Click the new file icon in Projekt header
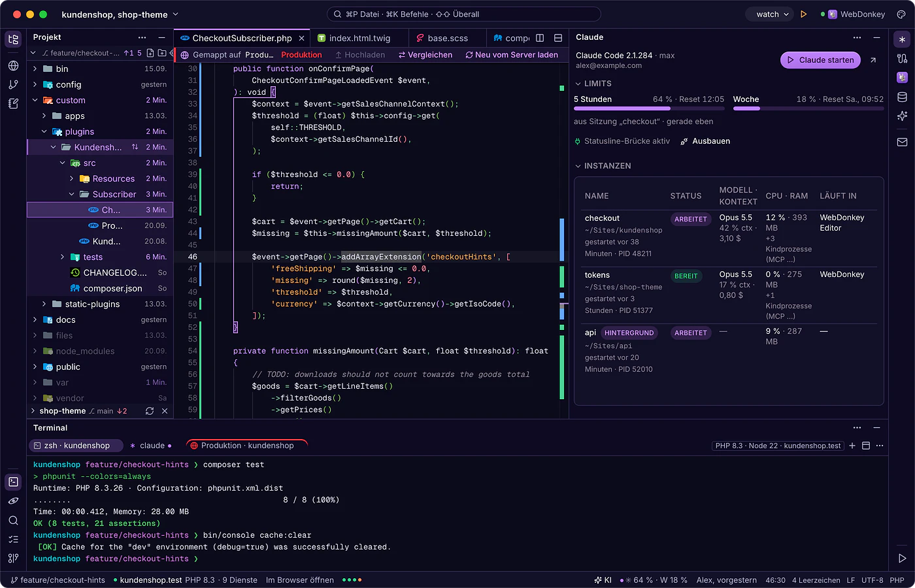Screen dimensions: 915x588 coord(151,53)
